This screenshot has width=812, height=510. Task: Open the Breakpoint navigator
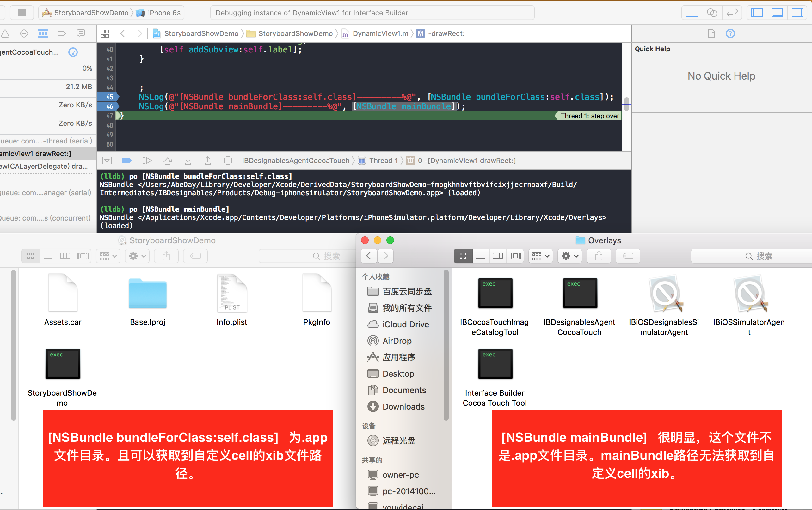pyautogui.click(x=62, y=33)
